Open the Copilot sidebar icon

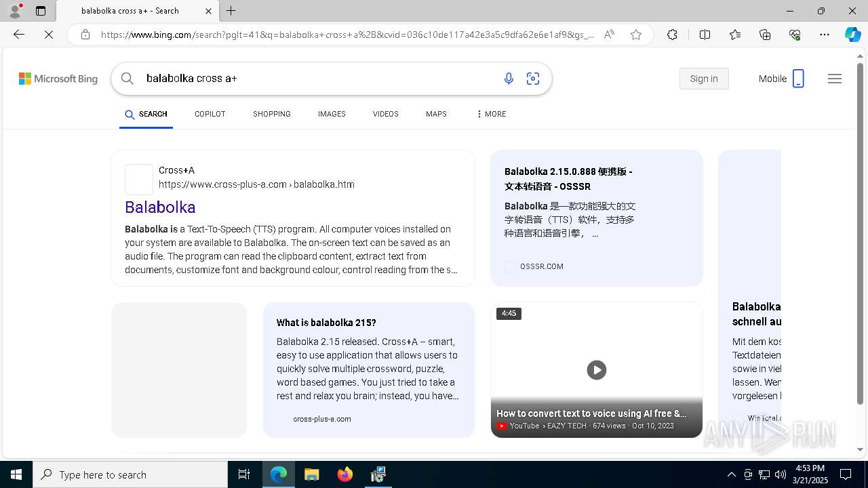click(x=852, y=35)
